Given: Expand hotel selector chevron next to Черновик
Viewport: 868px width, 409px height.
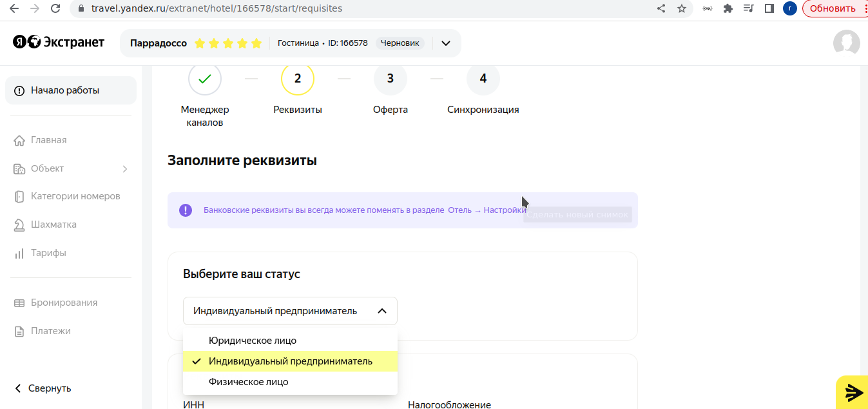Looking at the screenshot, I should click(445, 43).
